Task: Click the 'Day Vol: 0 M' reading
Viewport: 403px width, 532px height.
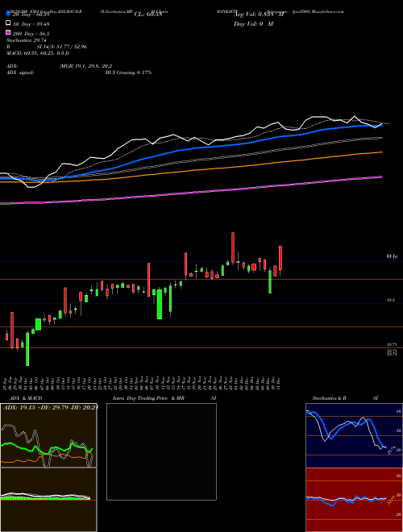Action: [x=253, y=23]
